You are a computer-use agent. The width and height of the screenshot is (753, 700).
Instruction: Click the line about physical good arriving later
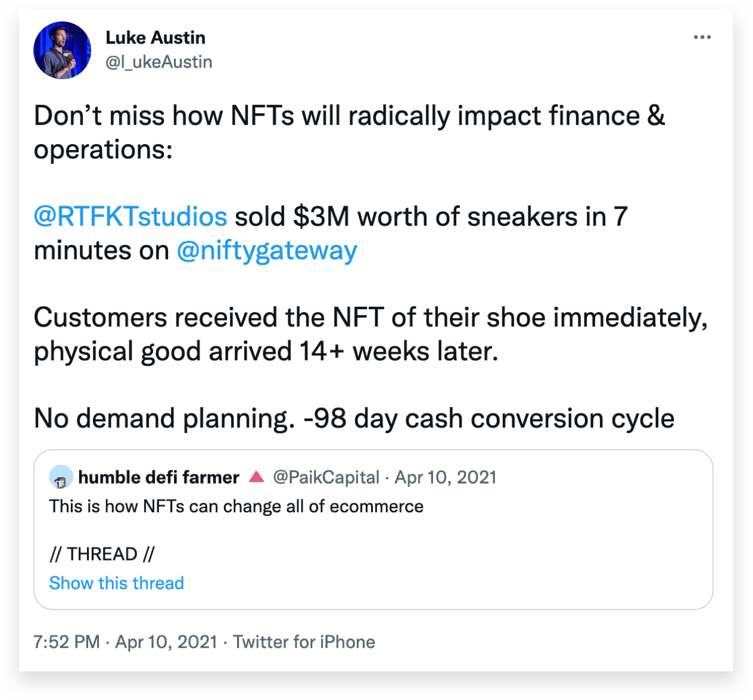[x=266, y=351]
